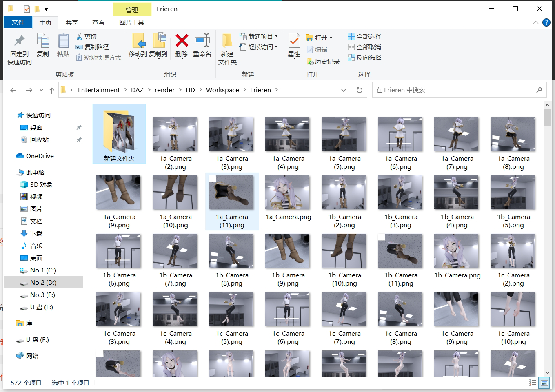The height and width of the screenshot is (392, 555).
Task: Go back with the left arrow
Action: point(13,90)
